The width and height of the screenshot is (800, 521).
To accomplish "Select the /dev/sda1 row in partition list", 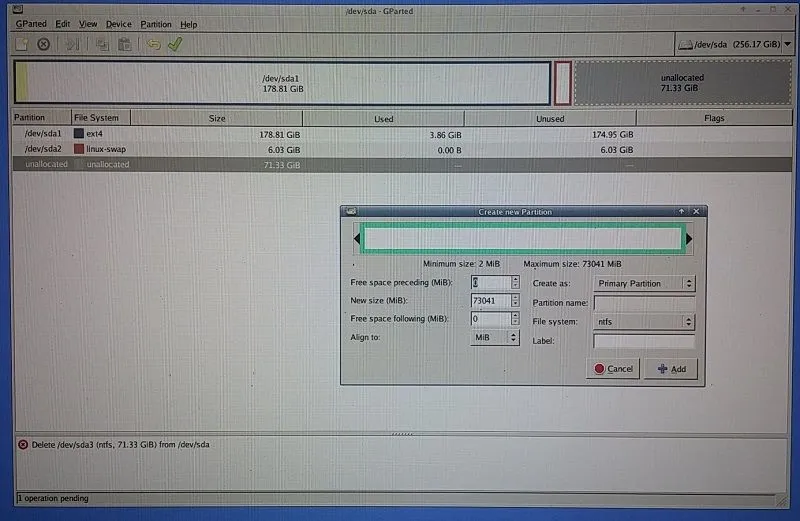I will 402,134.
